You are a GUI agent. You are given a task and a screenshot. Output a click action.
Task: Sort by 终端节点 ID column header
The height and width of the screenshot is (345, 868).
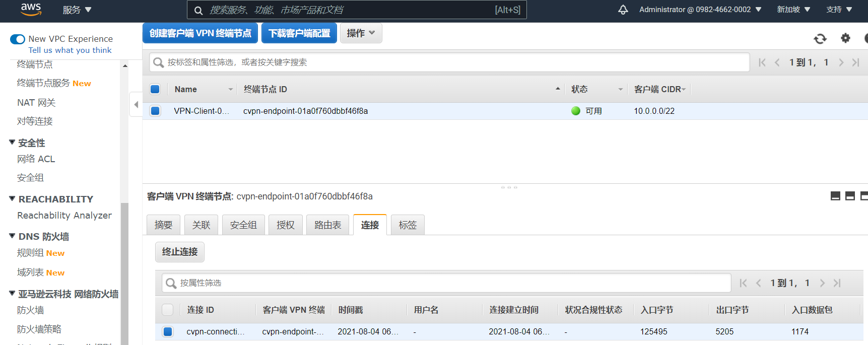point(265,89)
